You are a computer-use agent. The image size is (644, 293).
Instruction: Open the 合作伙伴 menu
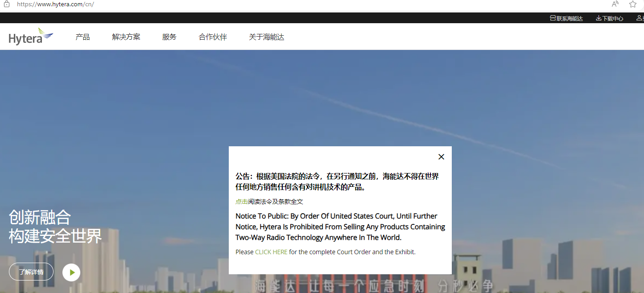[x=213, y=37]
